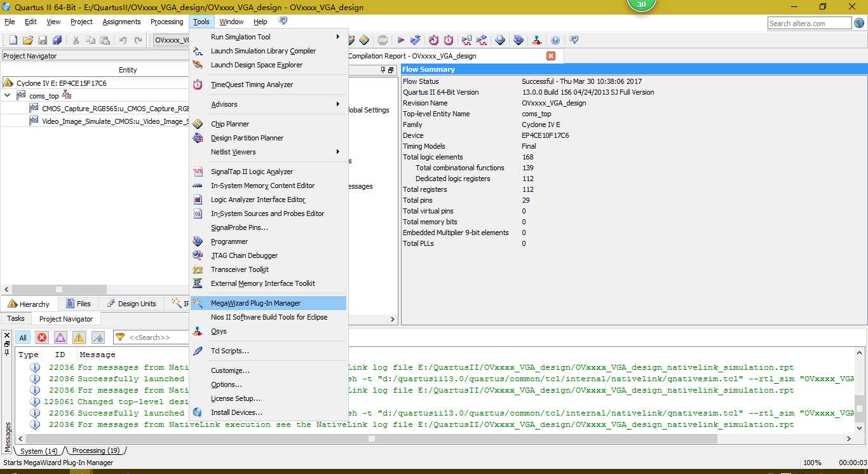Choose Programmer in Tools menu
This screenshot has width=868, height=474.
(x=269, y=241)
